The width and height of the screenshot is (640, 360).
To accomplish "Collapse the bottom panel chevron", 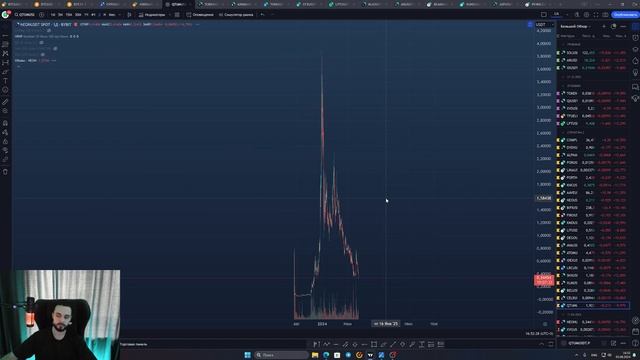I will (x=542, y=344).
